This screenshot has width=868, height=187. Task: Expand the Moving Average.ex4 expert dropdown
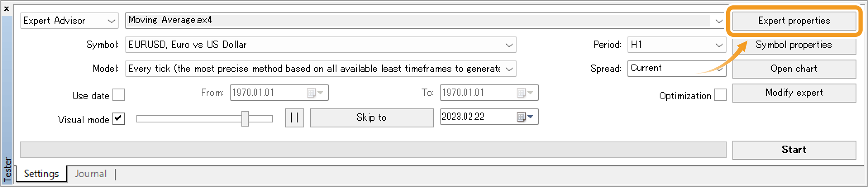click(719, 21)
